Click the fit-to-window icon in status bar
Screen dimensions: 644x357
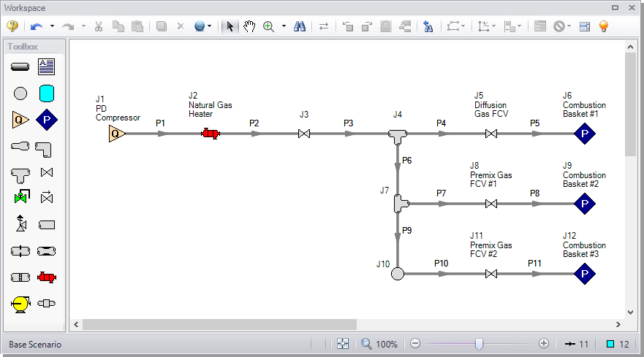coord(343,344)
